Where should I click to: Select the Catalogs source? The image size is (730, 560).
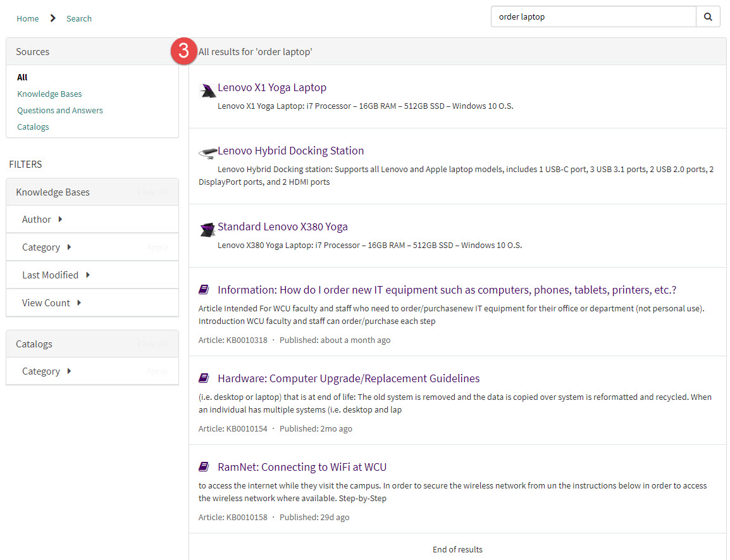point(33,127)
